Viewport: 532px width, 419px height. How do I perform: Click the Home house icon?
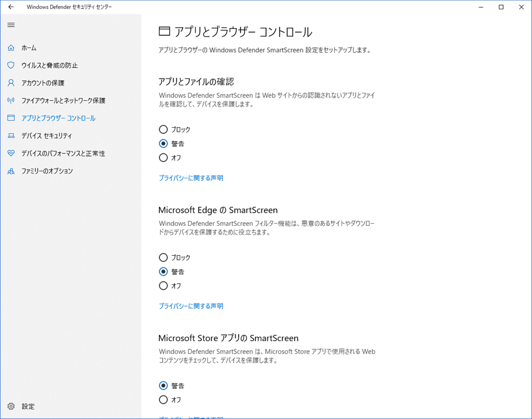pyautogui.click(x=11, y=48)
